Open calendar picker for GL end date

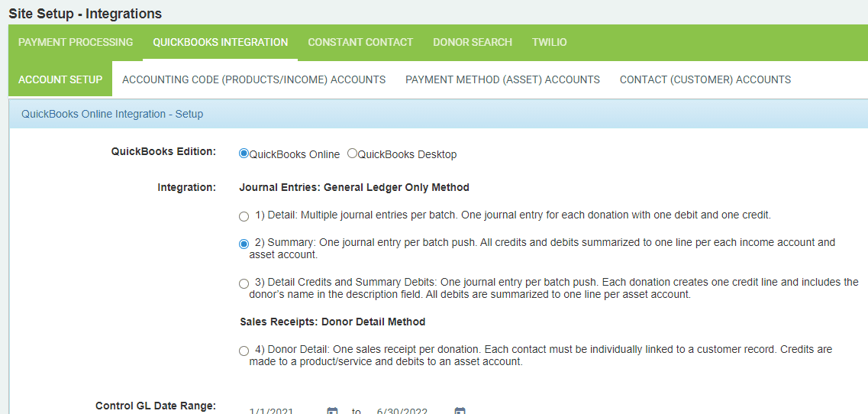coord(460,411)
